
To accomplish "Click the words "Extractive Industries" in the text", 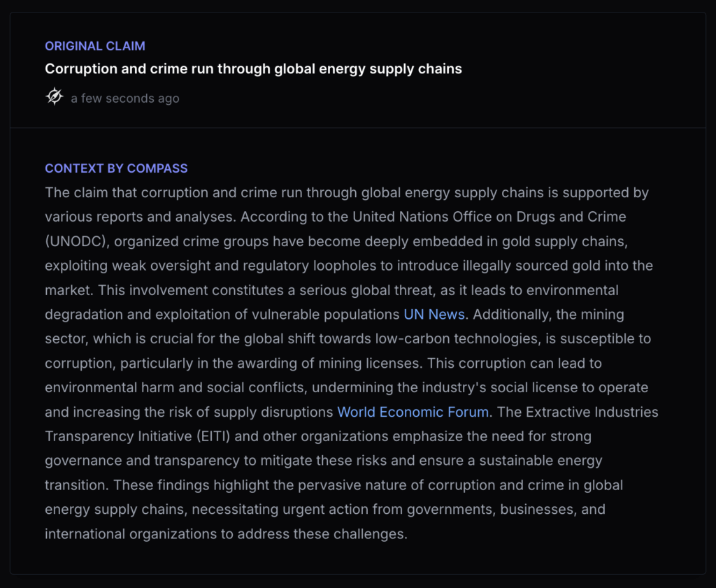I will tap(592, 412).
